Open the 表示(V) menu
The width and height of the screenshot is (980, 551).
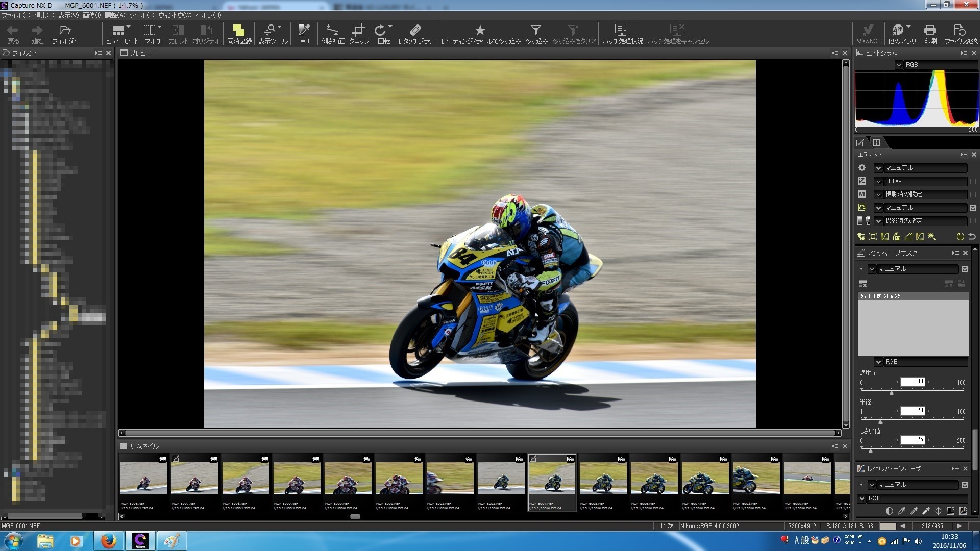[x=68, y=15]
